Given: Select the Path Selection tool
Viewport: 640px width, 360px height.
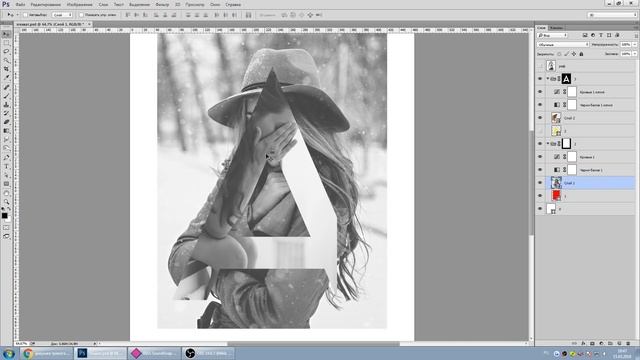Looking at the screenshot, I should coord(6,175).
